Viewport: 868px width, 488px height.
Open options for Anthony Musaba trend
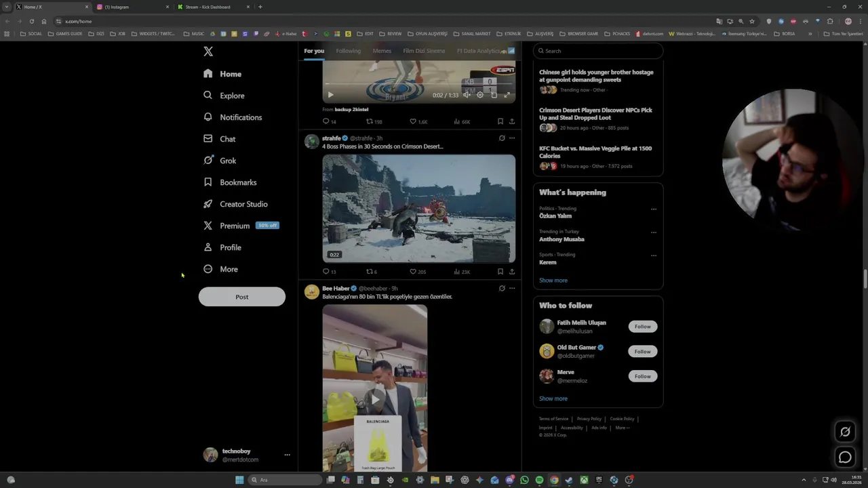coord(654,232)
